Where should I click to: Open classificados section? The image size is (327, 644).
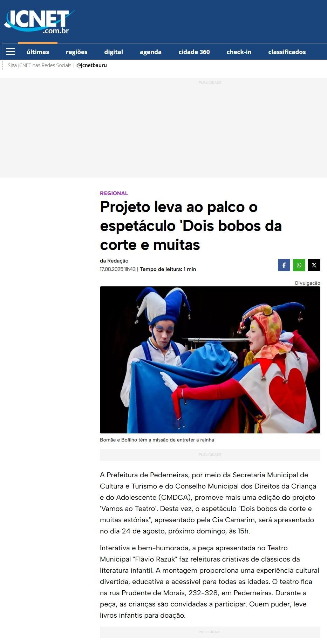coord(287,52)
